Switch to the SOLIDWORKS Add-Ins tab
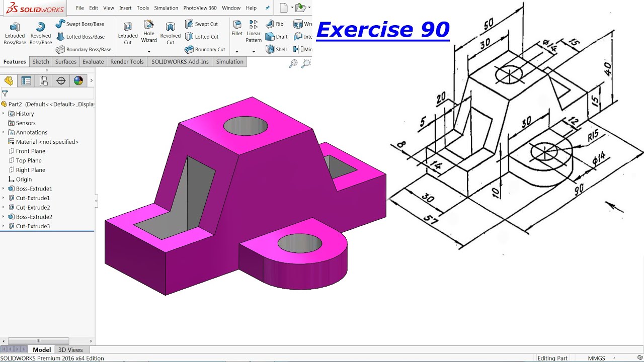This screenshot has height=362, width=644. [180, 62]
